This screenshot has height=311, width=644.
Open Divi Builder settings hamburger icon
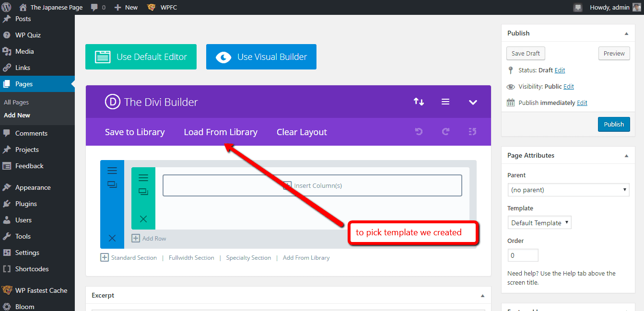[x=445, y=102]
